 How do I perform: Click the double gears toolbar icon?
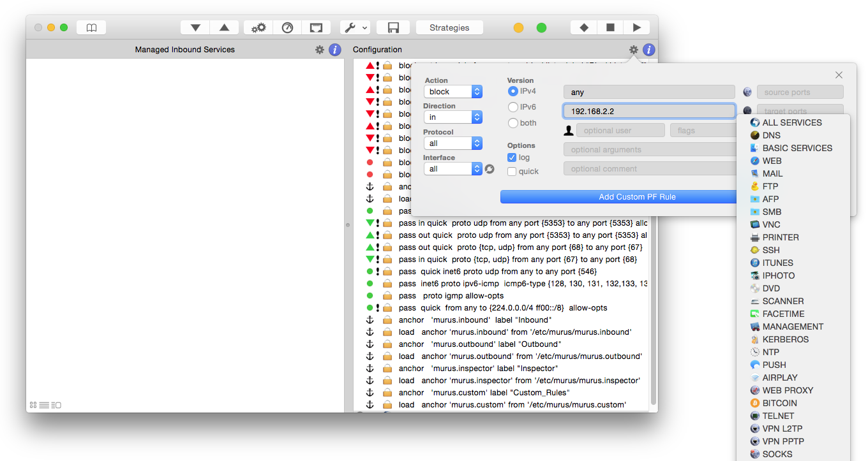(258, 27)
